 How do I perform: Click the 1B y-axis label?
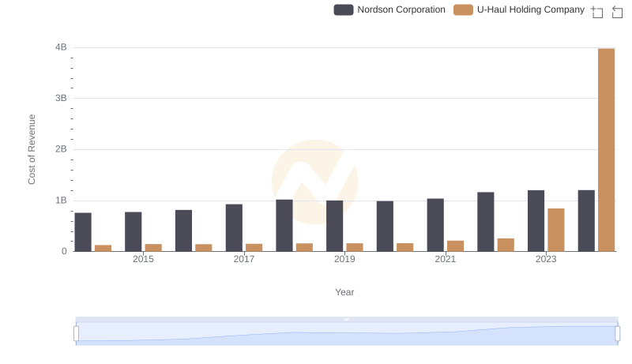[x=61, y=201]
